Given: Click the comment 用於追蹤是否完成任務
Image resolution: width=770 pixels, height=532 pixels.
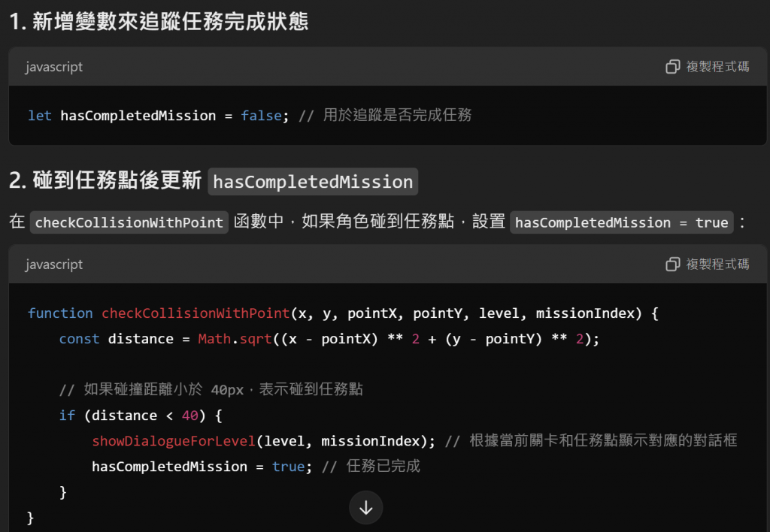Looking at the screenshot, I should pyautogui.click(x=397, y=115).
